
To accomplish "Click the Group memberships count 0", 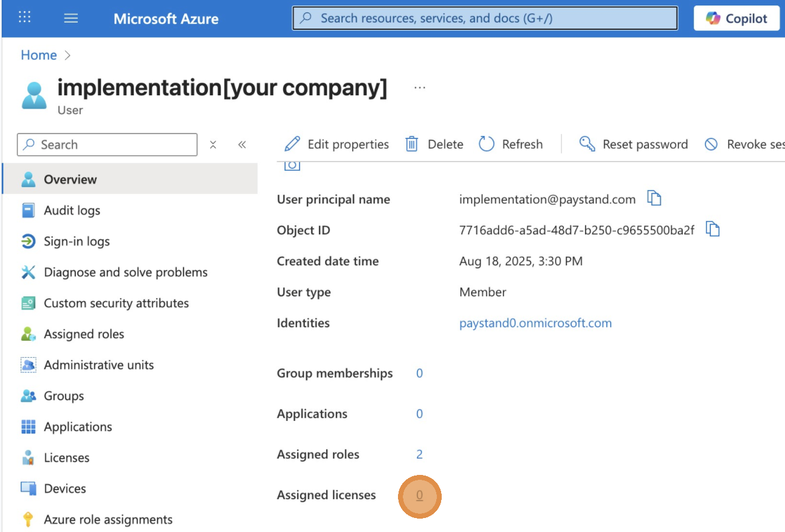I will [419, 373].
